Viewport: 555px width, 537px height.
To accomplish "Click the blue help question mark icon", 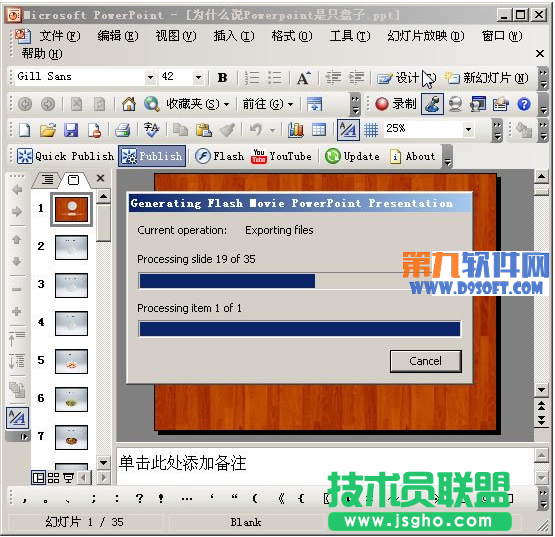I will (x=523, y=104).
